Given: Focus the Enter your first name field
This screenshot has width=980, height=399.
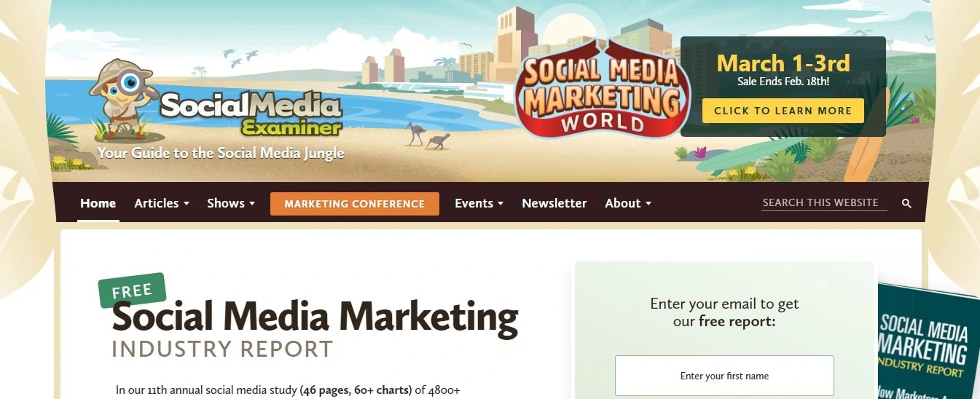Looking at the screenshot, I should tap(724, 376).
